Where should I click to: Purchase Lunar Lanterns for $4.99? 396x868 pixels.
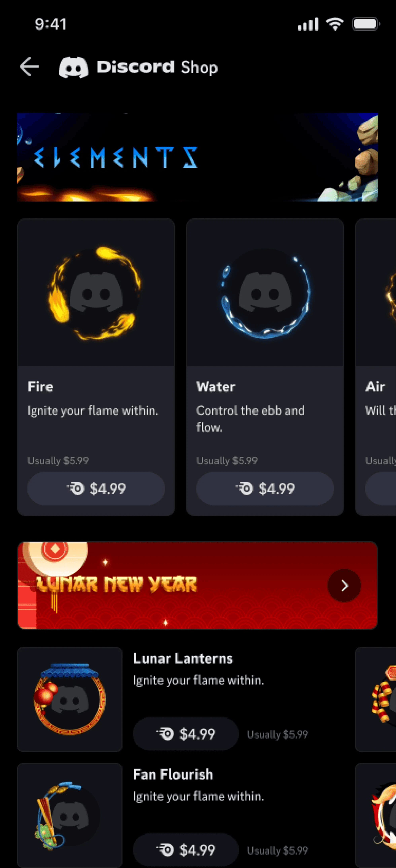point(186,733)
